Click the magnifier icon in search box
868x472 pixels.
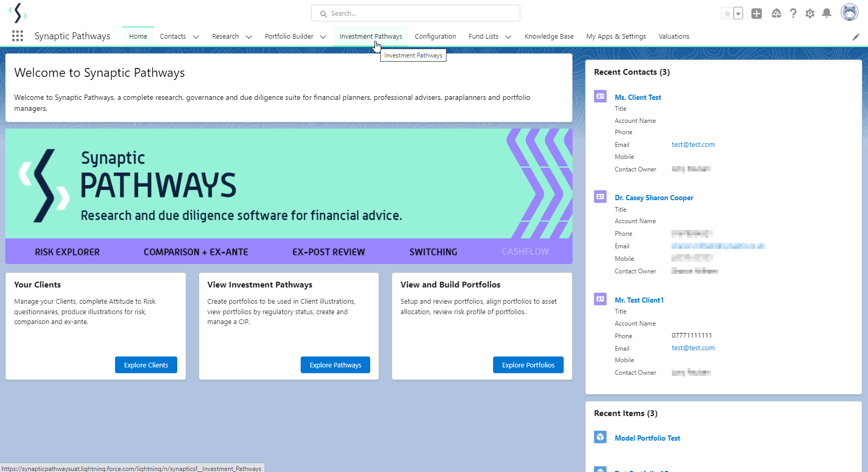[324, 14]
